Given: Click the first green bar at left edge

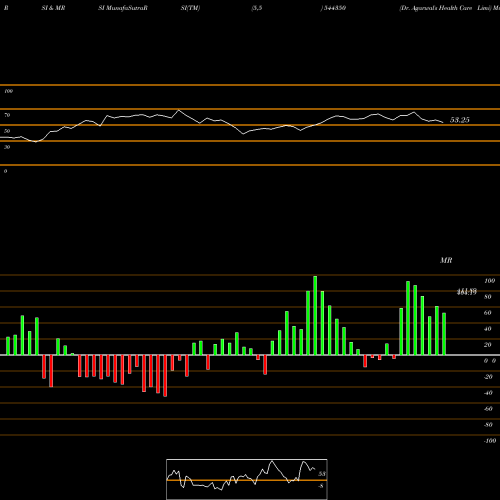Looking at the screenshot, I should (x=8, y=346).
